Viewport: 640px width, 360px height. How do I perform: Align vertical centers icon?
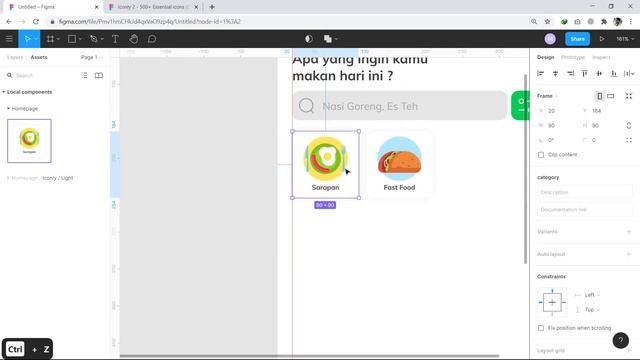(x=599, y=73)
